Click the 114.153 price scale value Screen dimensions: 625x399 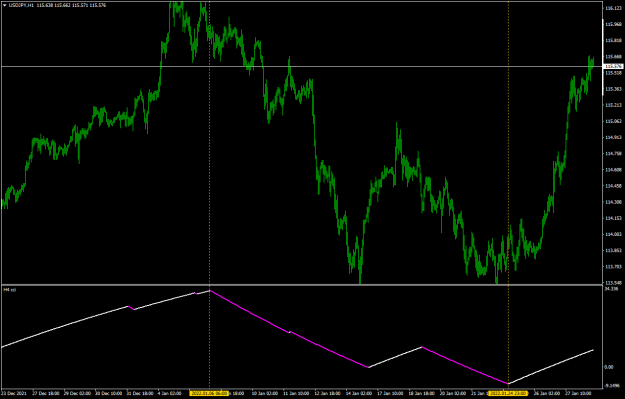coord(613,218)
